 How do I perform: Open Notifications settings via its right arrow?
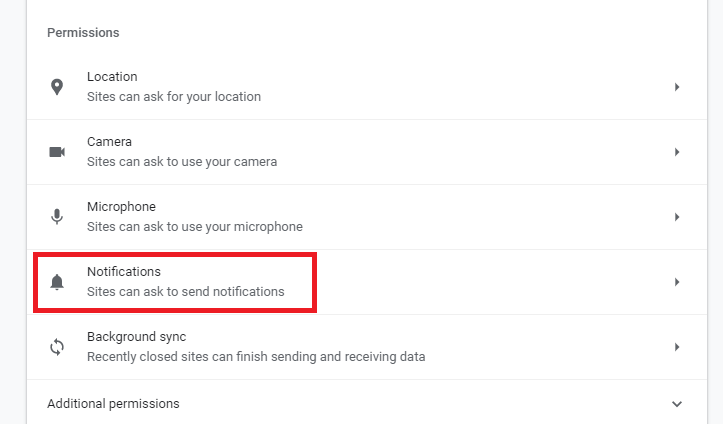pyautogui.click(x=677, y=282)
